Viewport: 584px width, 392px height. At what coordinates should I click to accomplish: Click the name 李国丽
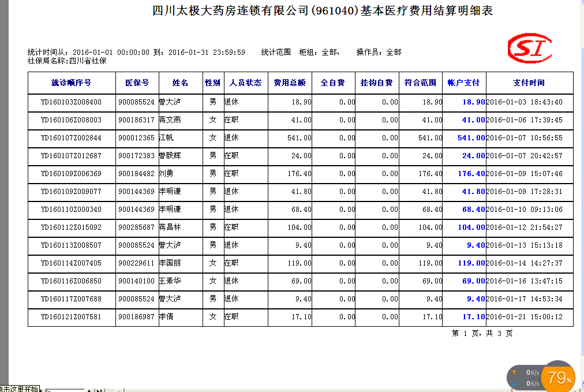(170, 263)
